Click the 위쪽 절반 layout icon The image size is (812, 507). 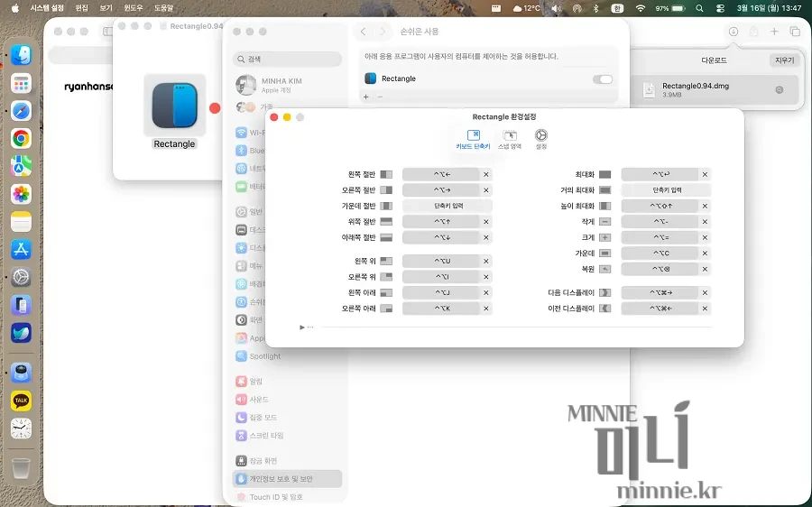pos(386,222)
